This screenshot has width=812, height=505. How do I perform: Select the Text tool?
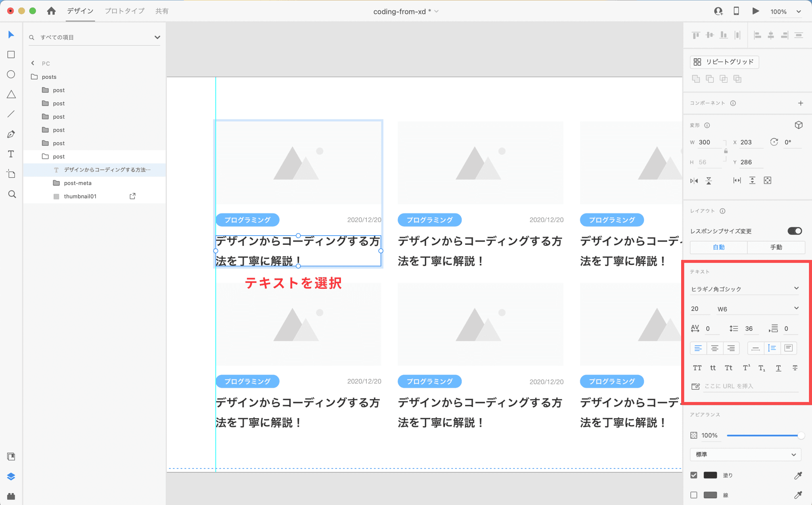(x=11, y=154)
